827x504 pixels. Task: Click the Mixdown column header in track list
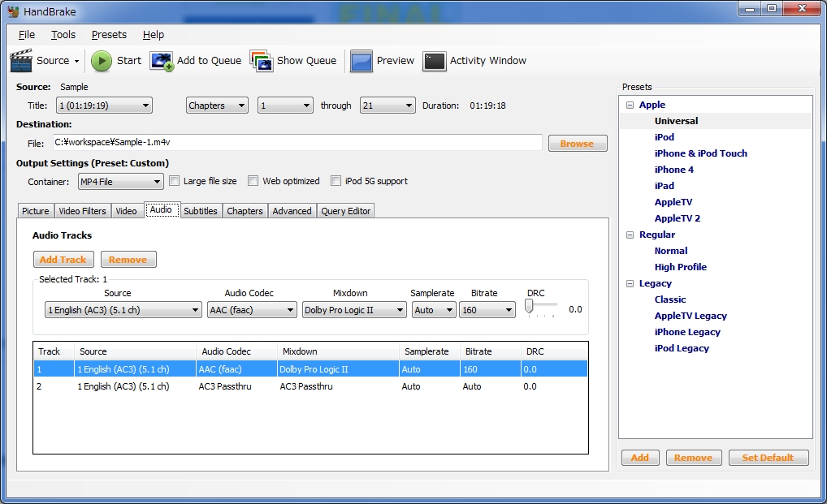click(338, 351)
